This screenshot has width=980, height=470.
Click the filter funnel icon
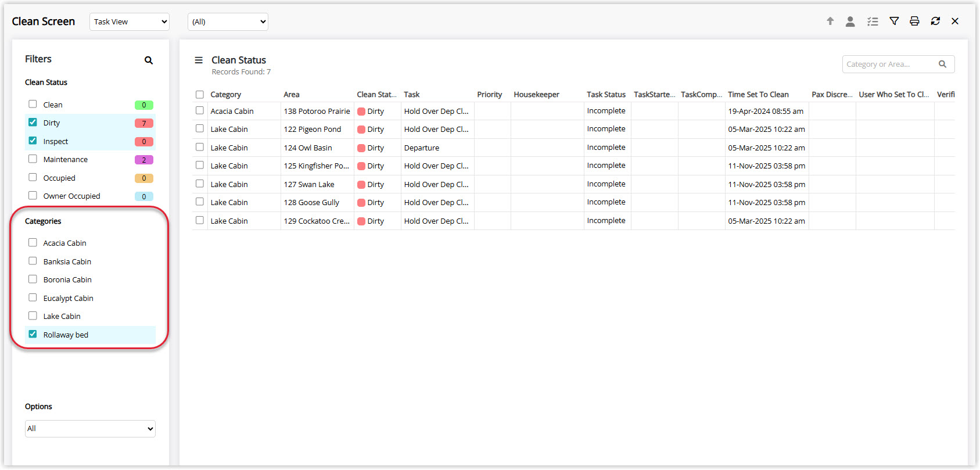pyautogui.click(x=894, y=21)
